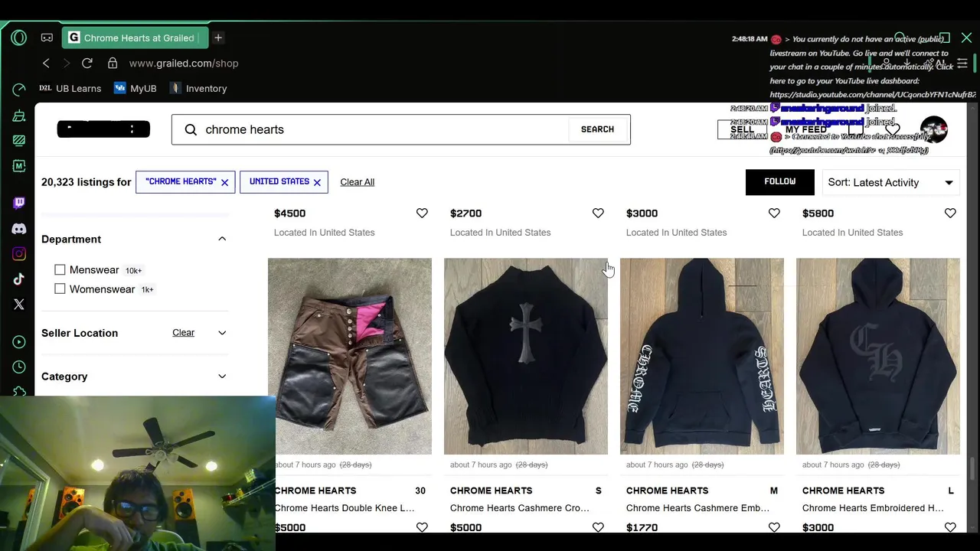
Task: Open the brown double knee shorts image
Action: [350, 356]
